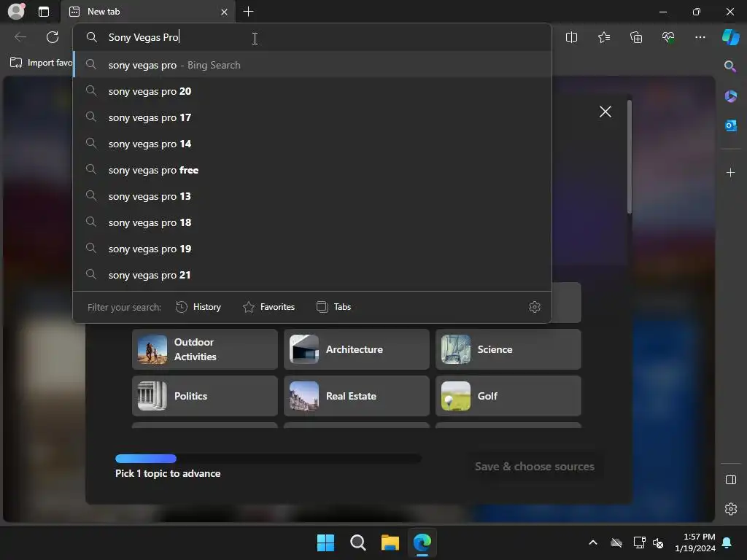Focus the address bar text field
Viewport: 747px width, 560px height.
pos(312,37)
